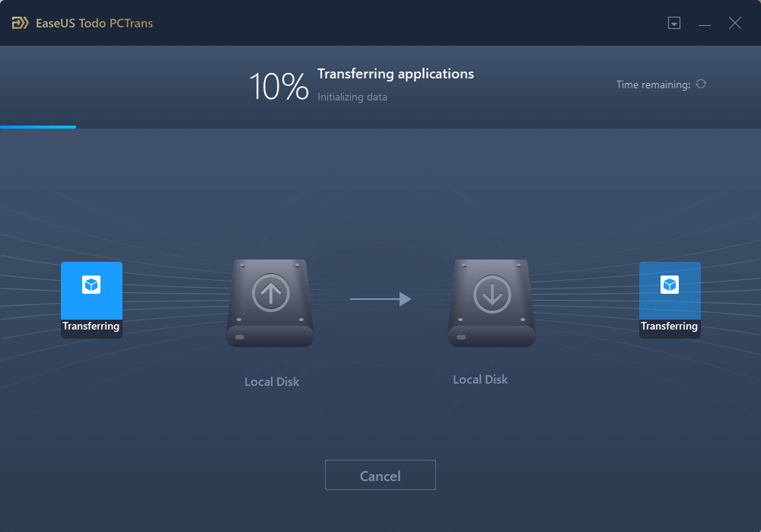Viewport: 761px width, 532px height.
Task: Click the destination Local Disk download drive icon
Action: [x=491, y=302]
